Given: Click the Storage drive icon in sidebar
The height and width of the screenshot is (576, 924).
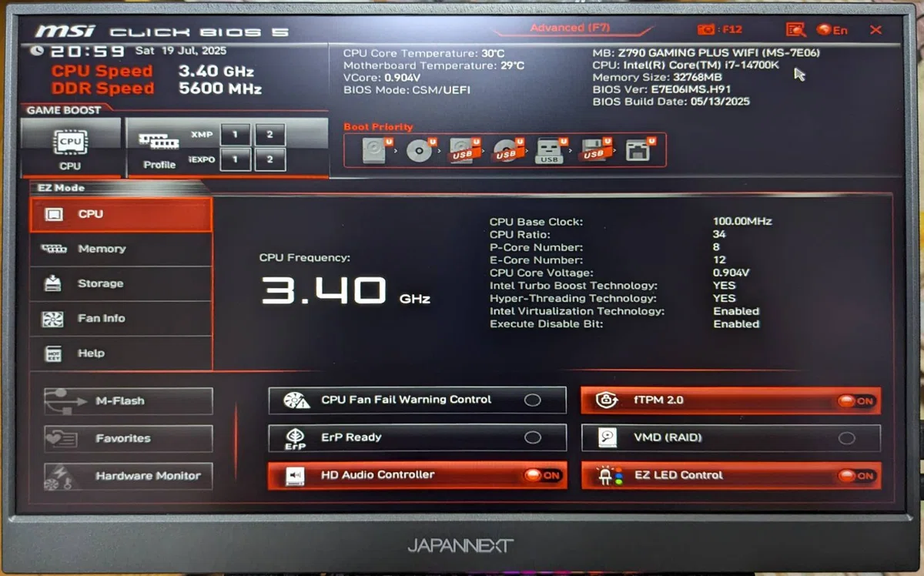Looking at the screenshot, I should [x=52, y=283].
